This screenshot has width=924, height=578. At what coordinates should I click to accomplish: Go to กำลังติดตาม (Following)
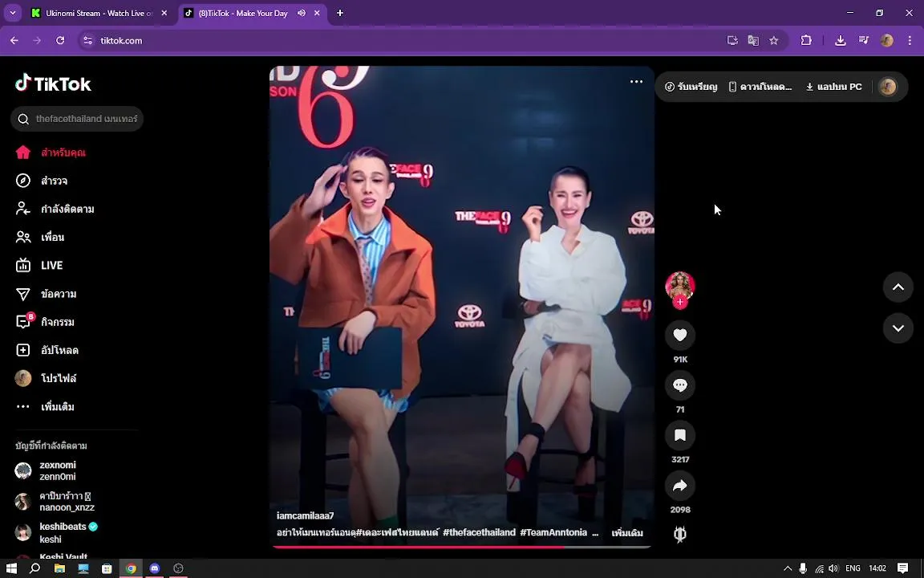point(55,210)
